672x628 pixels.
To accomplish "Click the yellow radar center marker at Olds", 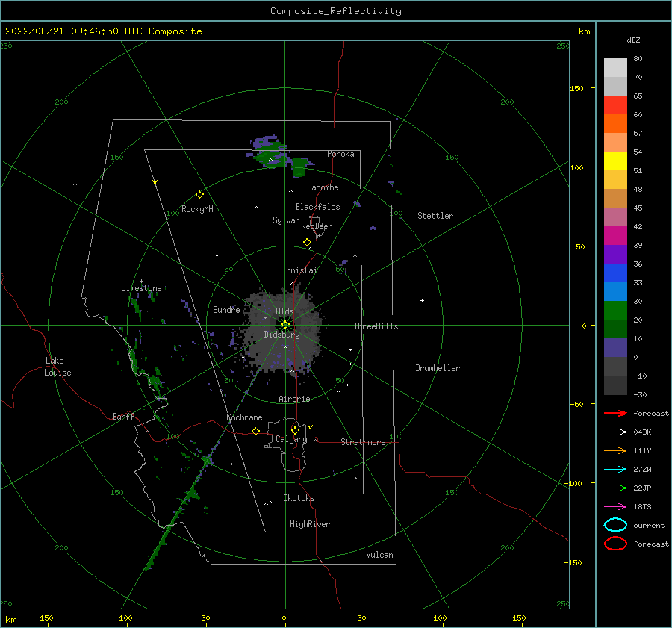I will point(285,325).
